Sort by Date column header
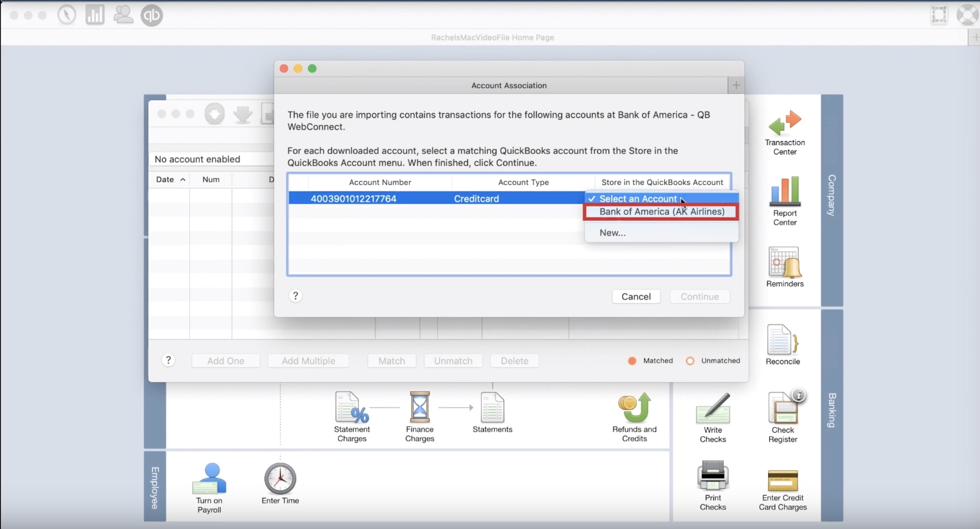Viewport: 980px width, 529px height. click(169, 179)
